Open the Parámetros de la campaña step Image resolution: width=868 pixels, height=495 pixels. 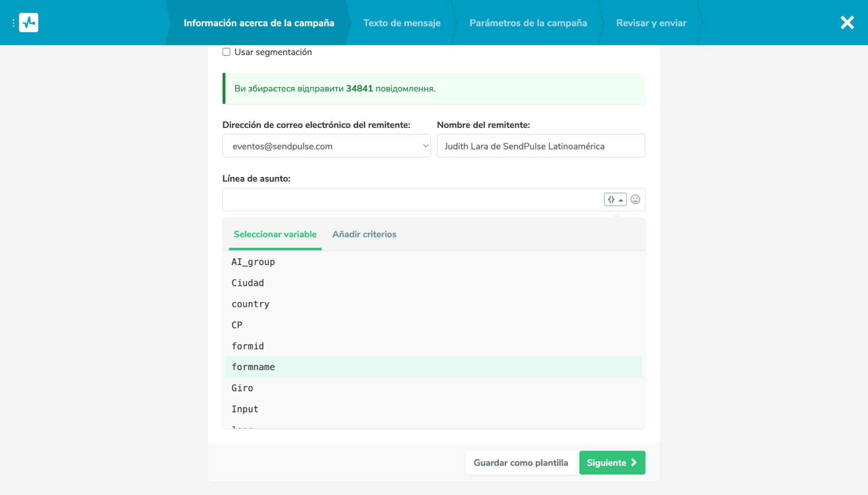[528, 23]
